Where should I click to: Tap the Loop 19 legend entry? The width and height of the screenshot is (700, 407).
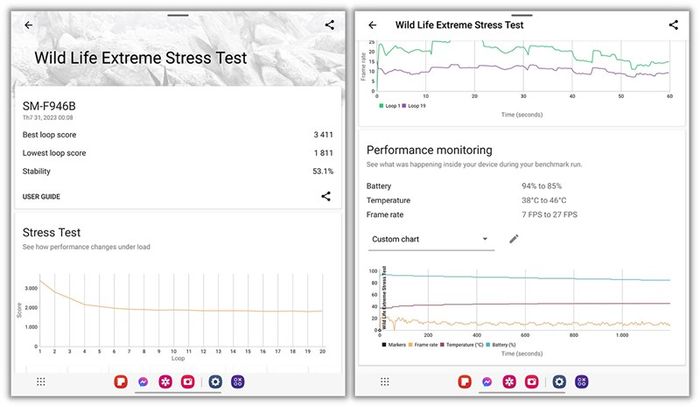(414, 106)
